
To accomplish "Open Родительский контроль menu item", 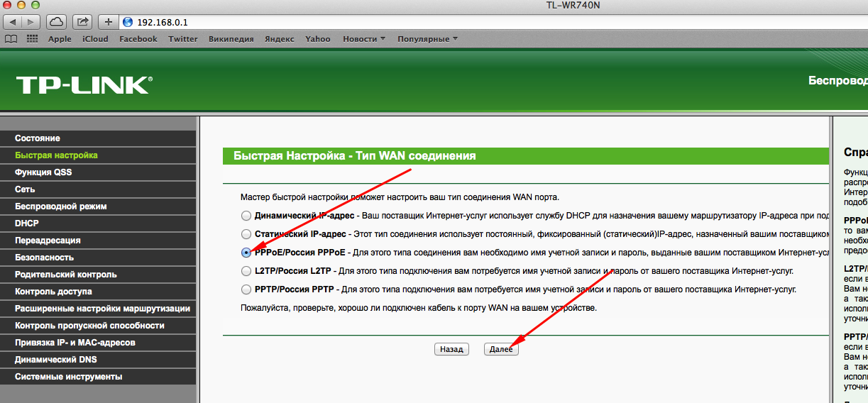I will [98, 274].
